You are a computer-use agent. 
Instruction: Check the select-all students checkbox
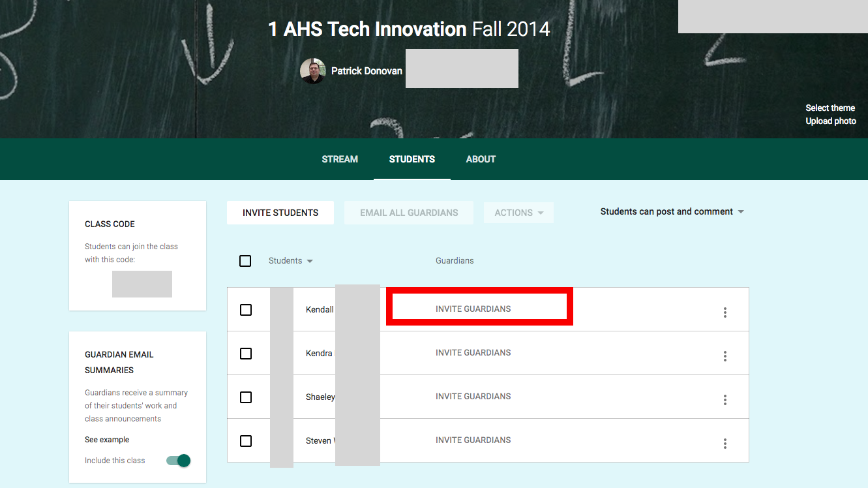click(245, 261)
